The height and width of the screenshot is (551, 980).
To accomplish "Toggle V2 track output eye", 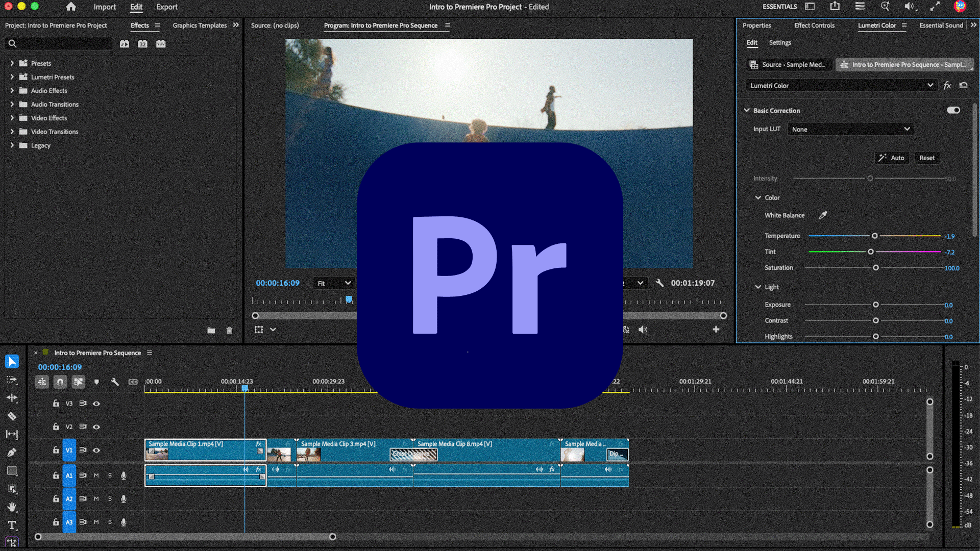I will [x=96, y=427].
